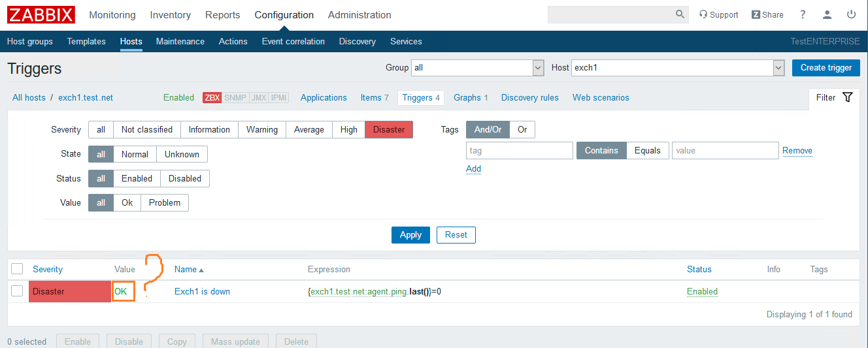
Task: Open Support via the headset icon
Action: (x=703, y=14)
